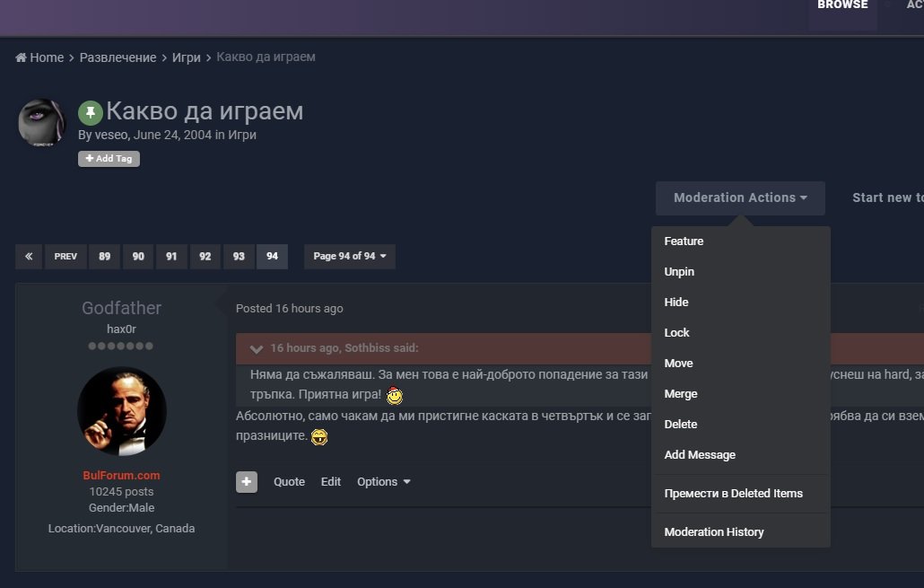The width and height of the screenshot is (924, 588).
Task: Choose Lock in the moderation menu
Action: point(676,333)
